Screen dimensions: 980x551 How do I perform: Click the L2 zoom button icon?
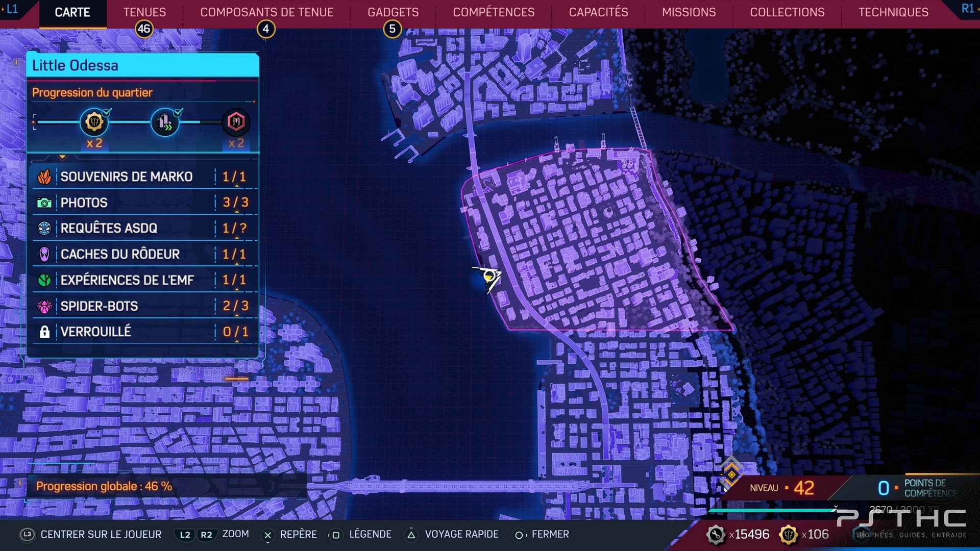pyautogui.click(x=185, y=535)
